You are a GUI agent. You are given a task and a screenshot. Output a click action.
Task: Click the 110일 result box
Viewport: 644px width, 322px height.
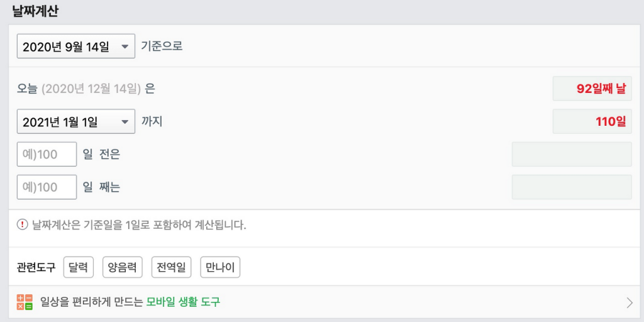[592, 121]
